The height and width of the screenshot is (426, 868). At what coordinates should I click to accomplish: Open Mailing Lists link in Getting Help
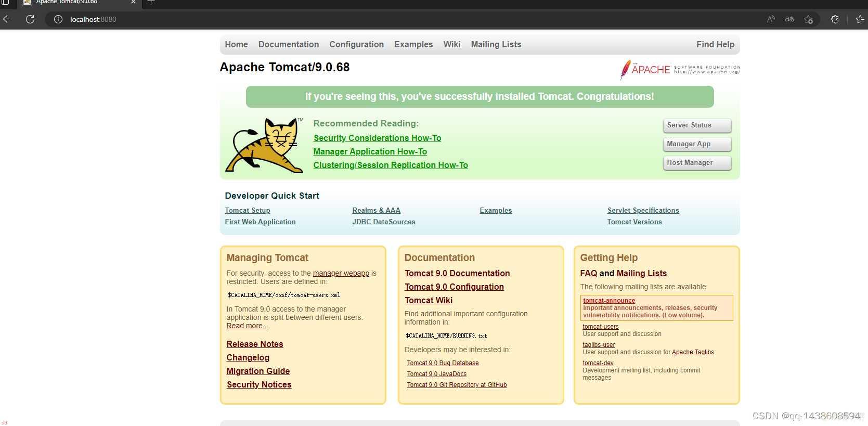tap(642, 273)
